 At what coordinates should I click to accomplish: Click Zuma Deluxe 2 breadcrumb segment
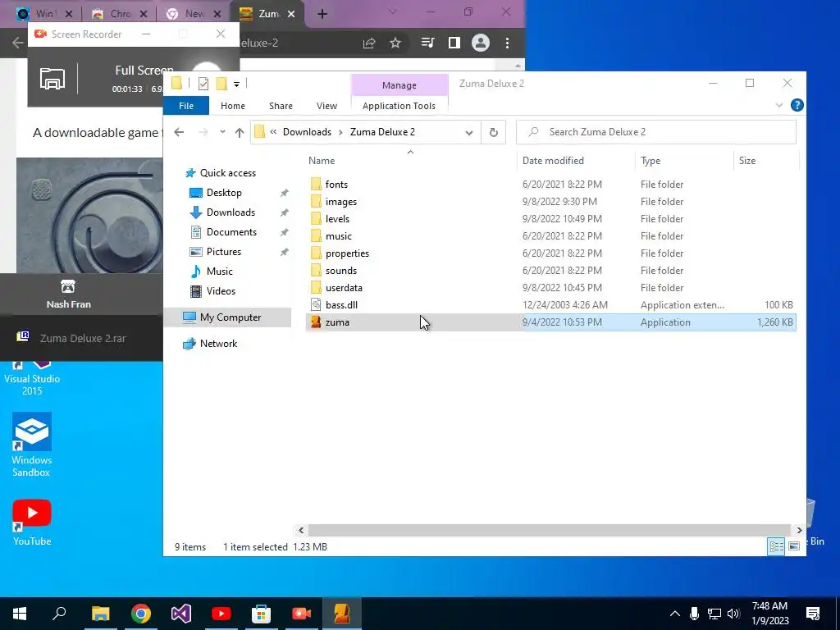click(382, 132)
